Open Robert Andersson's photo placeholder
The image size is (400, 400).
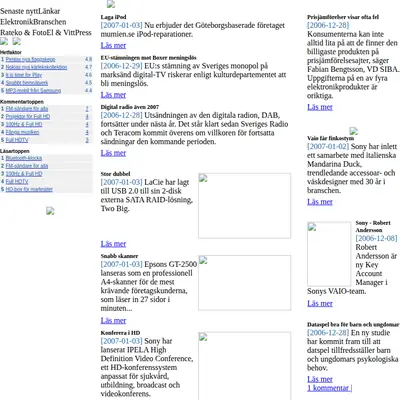329,254
